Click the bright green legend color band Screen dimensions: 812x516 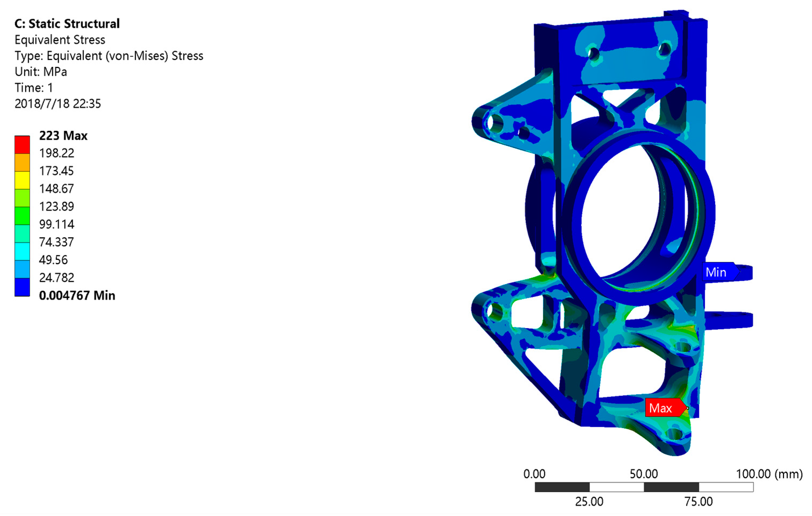tap(22, 216)
